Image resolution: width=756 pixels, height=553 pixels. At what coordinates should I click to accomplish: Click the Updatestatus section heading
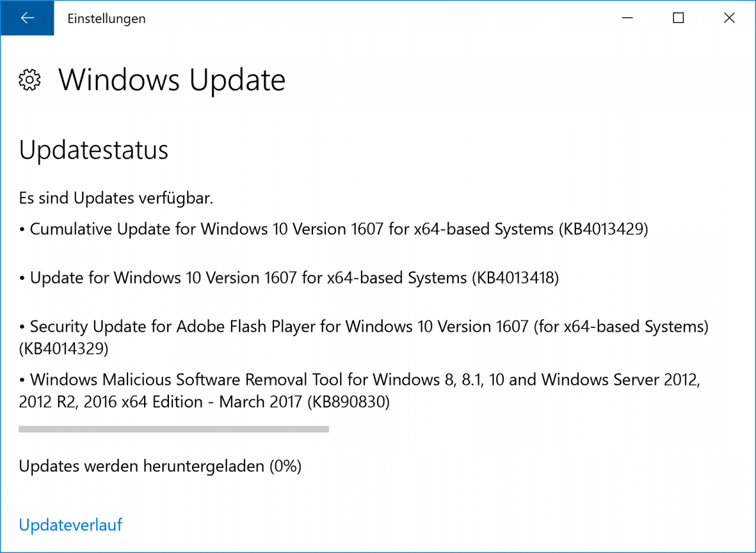tap(94, 150)
